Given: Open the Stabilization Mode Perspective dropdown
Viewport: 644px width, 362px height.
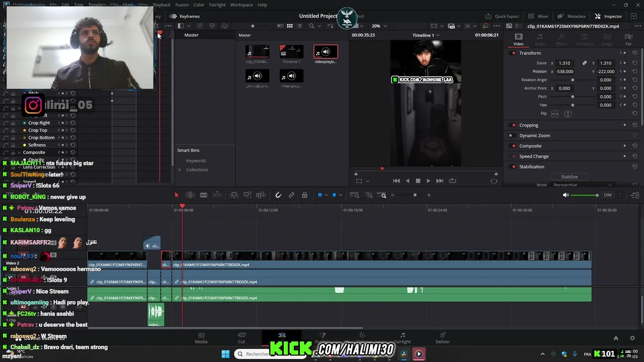Looking at the screenshot, I should click(582, 185).
